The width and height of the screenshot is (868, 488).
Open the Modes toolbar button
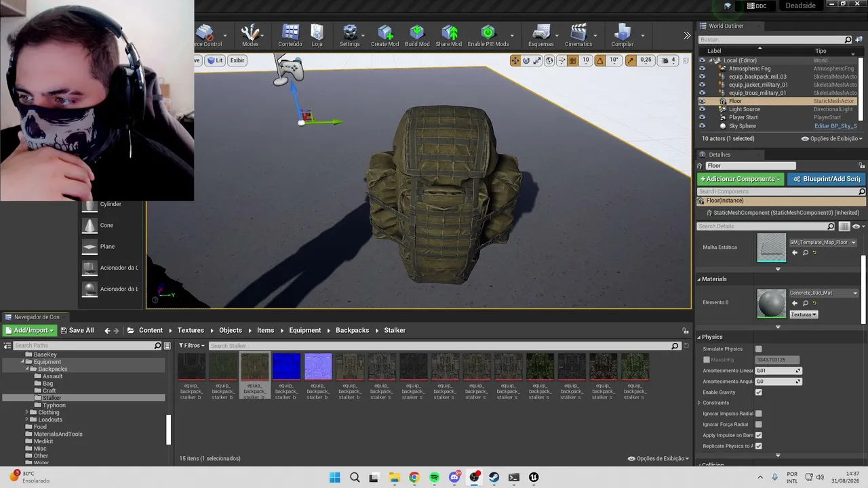tap(250, 35)
